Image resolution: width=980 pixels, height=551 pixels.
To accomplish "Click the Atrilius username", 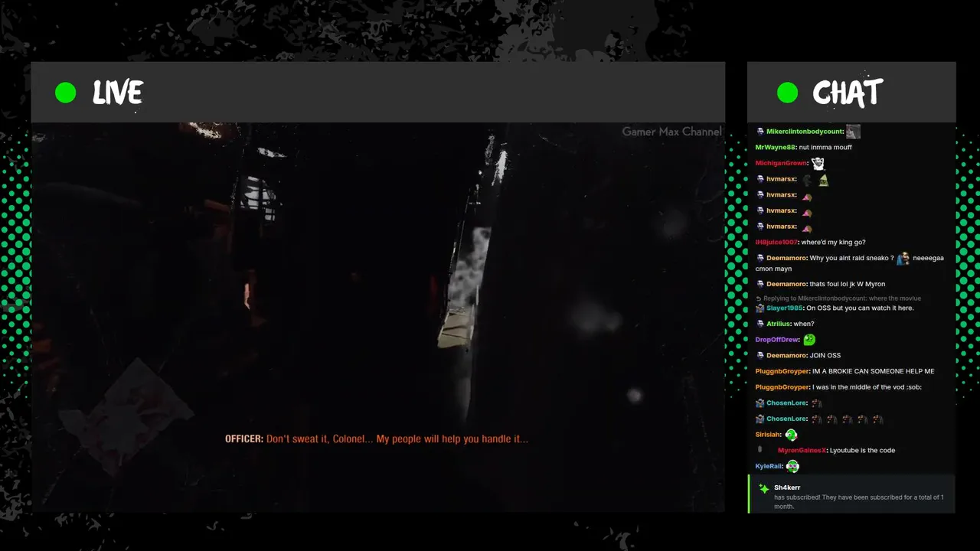I will click(x=778, y=324).
